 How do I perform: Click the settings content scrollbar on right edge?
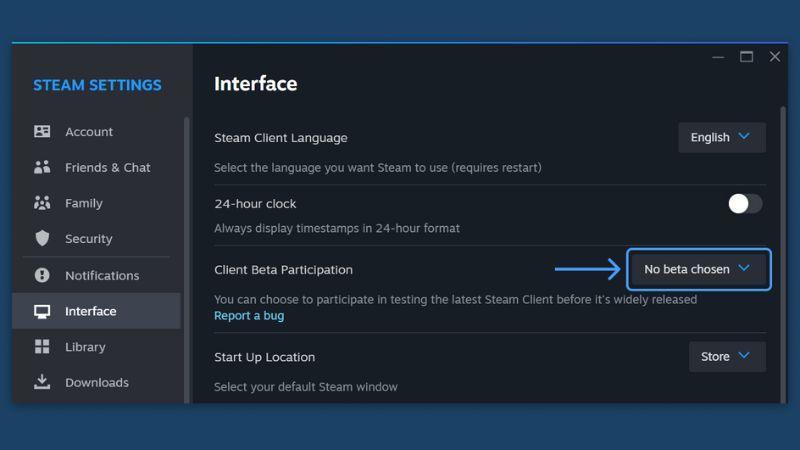tap(783, 255)
